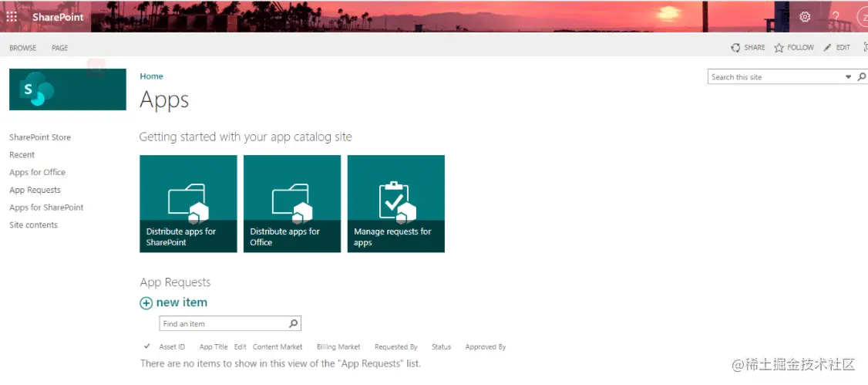Screen dimensions: 868x385
Task: Click the site search magnifier icon
Action: pyautogui.click(x=861, y=77)
